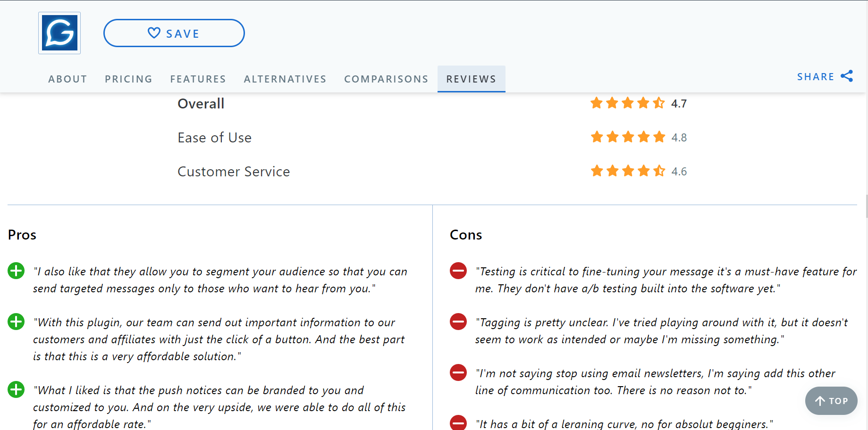Click the share network icon

point(847,76)
